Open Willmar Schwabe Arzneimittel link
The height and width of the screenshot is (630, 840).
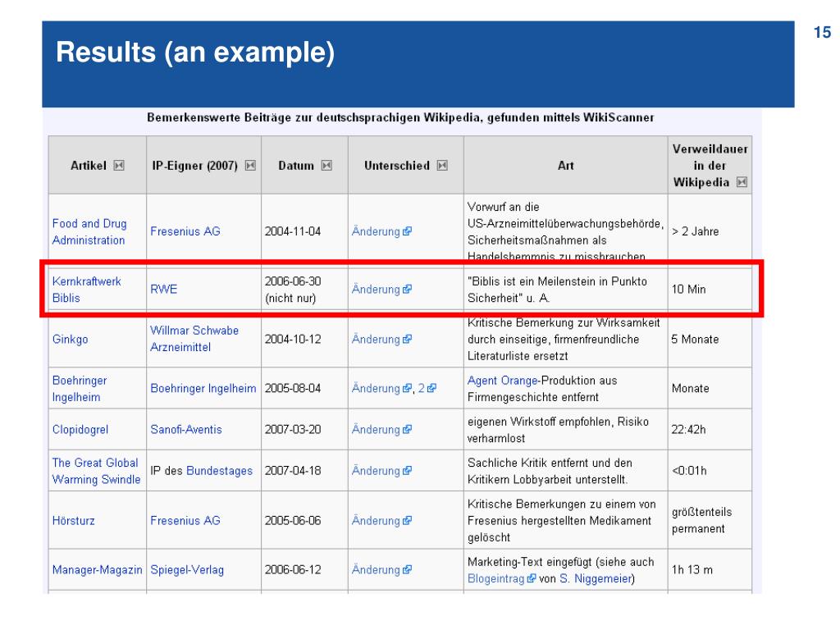click(194, 339)
